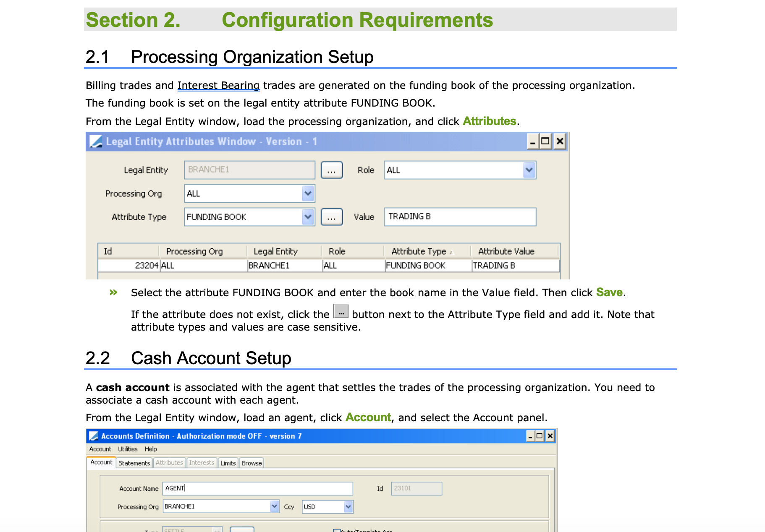Click the green Save text
The image size is (765, 532).
point(609,292)
